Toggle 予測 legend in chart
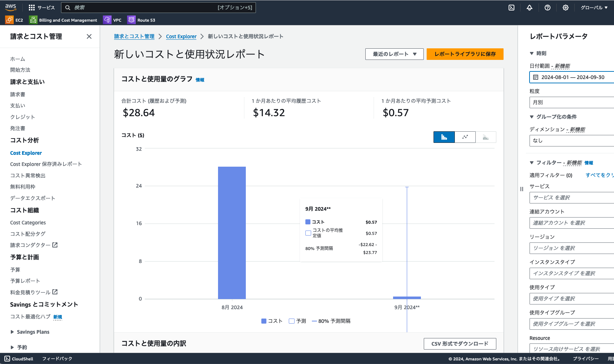 297,321
